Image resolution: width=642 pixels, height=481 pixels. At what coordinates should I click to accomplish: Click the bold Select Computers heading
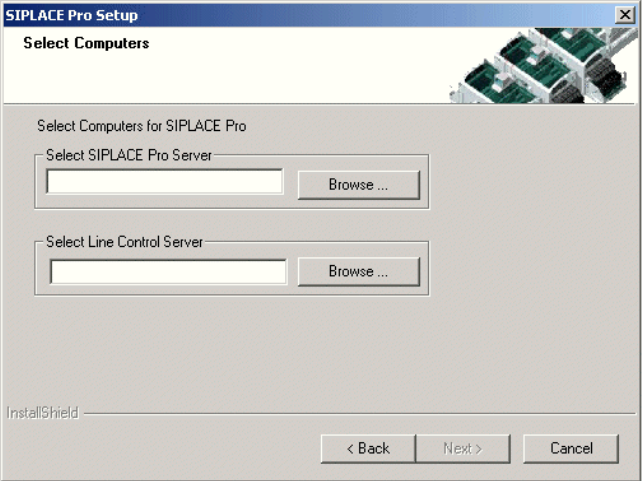tap(86, 43)
